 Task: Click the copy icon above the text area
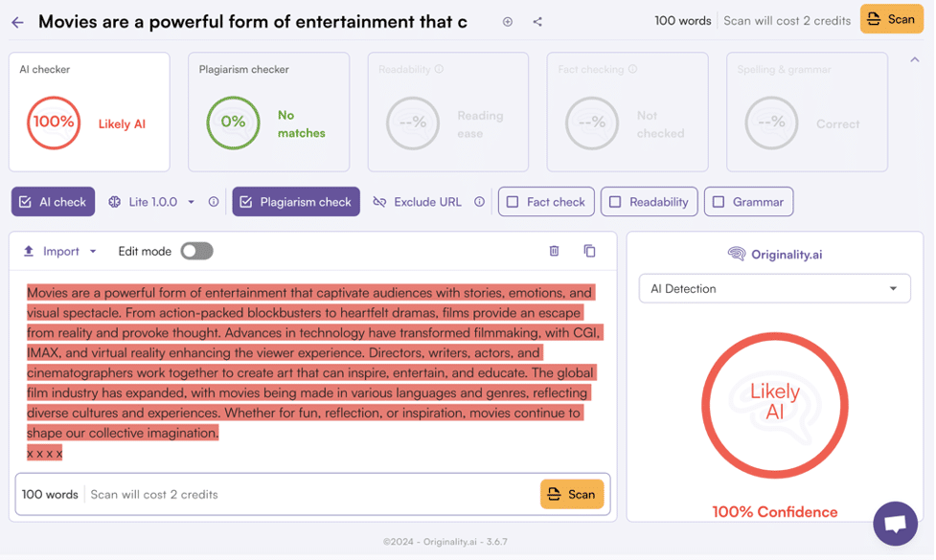589,251
